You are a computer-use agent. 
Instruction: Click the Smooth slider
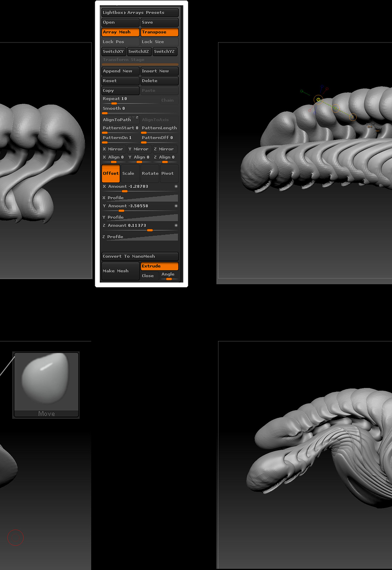tap(140, 110)
